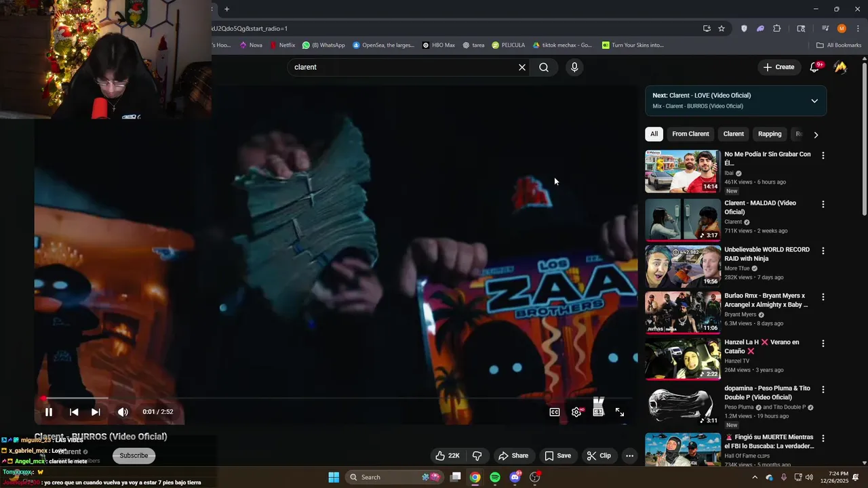Open options for WORLD RECORD RAID video
Image resolution: width=868 pixels, height=488 pixels.
click(x=823, y=251)
